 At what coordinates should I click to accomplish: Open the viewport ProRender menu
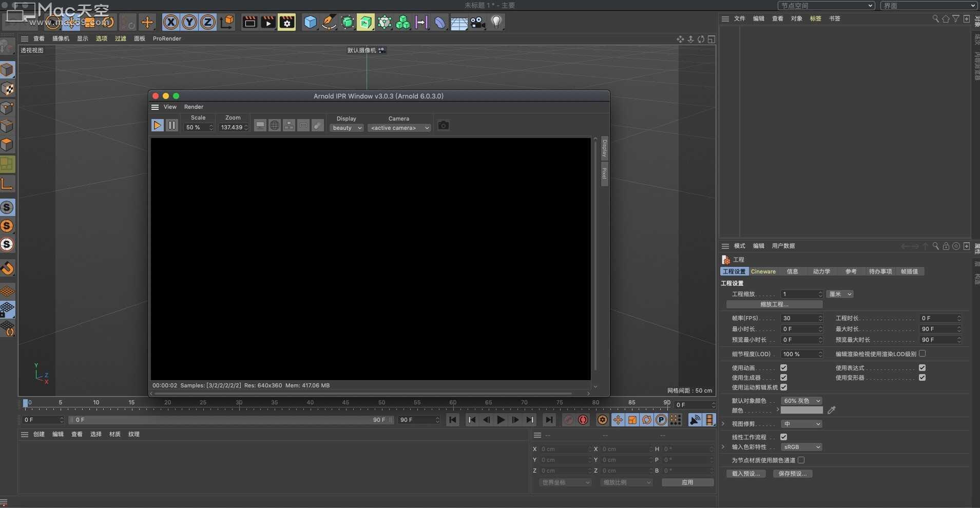tap(167, 38)
